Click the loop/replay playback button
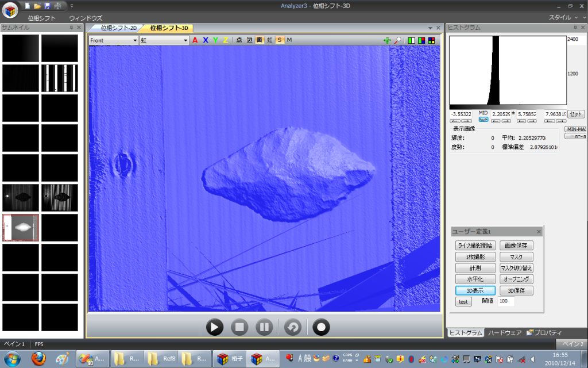This screenshot has height=368, width=588. click(x=293, y=327)
